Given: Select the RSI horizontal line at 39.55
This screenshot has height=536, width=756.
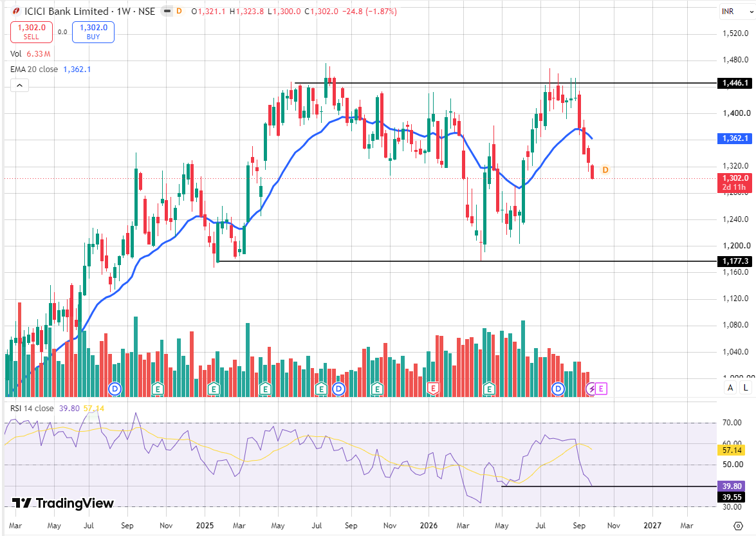Looking at the screenshot, I should tap(609, 486).
